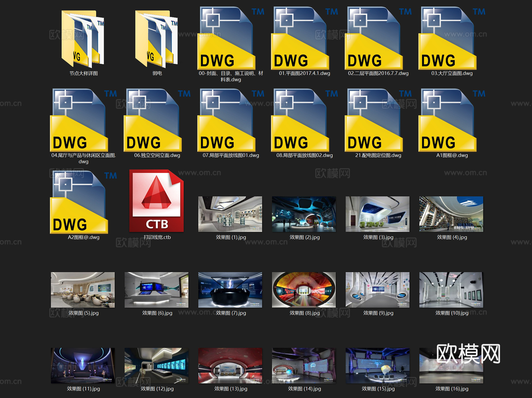Click the folder name 弱电
Screen dimensions: 532x398
157,73
